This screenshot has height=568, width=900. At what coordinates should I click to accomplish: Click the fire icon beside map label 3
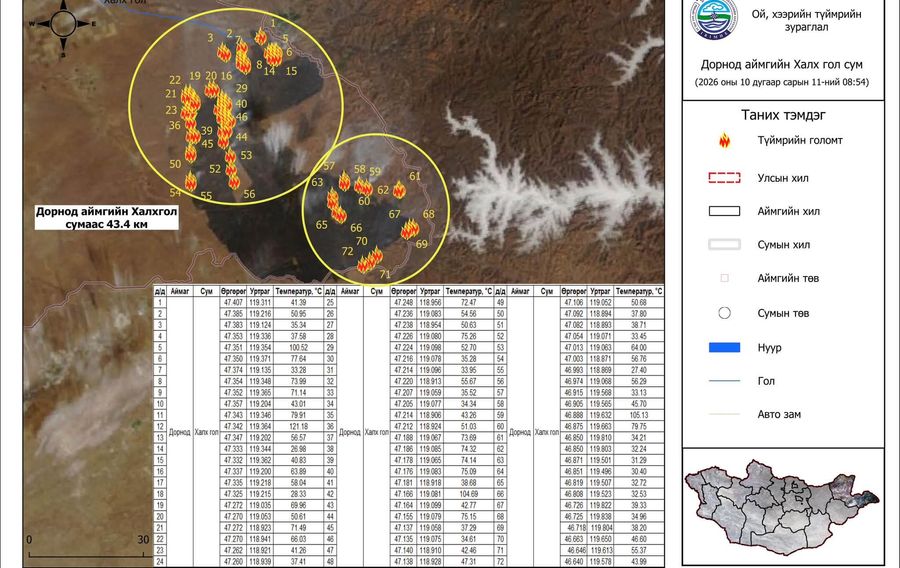click(224, 53)
